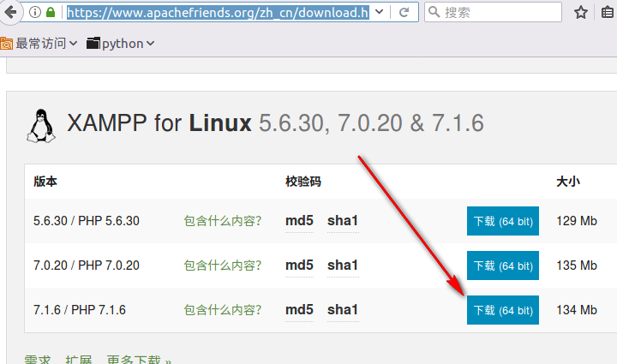Screen dimensions: 617x364
Task: Click the 需求 link below the table
Action: tap(38, 360)
